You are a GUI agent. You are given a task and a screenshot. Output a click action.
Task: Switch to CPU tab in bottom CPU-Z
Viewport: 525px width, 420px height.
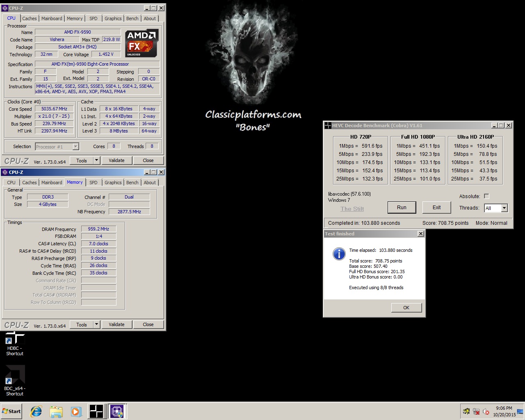pyautogui.click(x=11, y=183)
